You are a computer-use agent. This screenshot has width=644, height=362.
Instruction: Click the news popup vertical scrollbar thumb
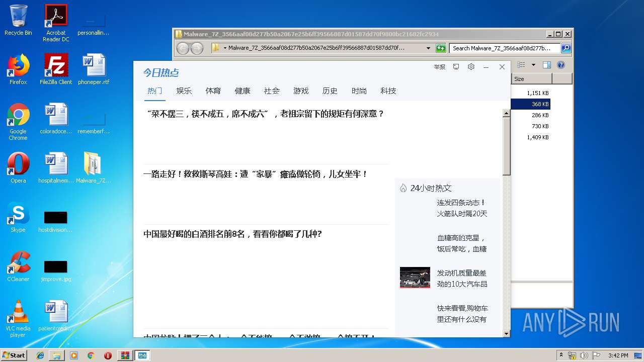(507, 146)
